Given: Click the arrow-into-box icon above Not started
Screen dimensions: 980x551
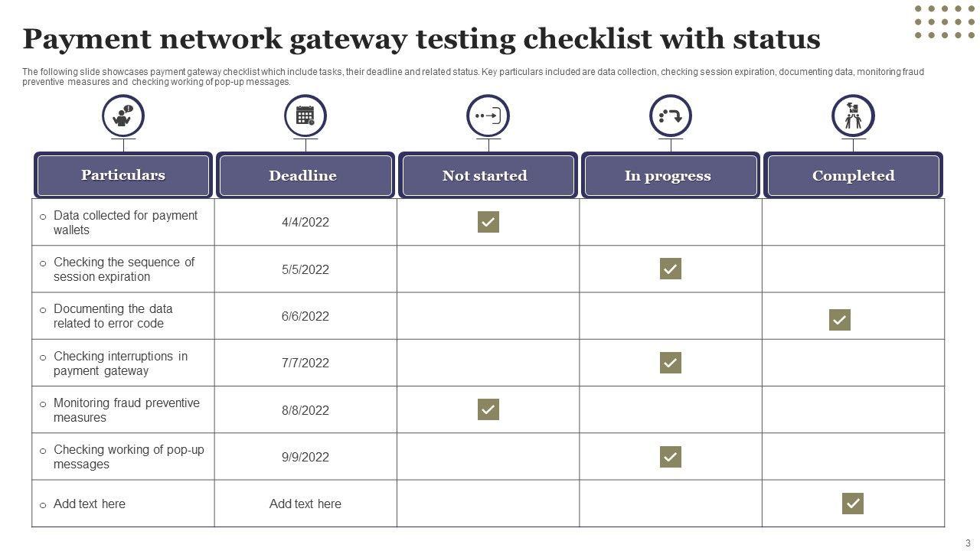Looking at the screenshot, I should tap(488, 116).
